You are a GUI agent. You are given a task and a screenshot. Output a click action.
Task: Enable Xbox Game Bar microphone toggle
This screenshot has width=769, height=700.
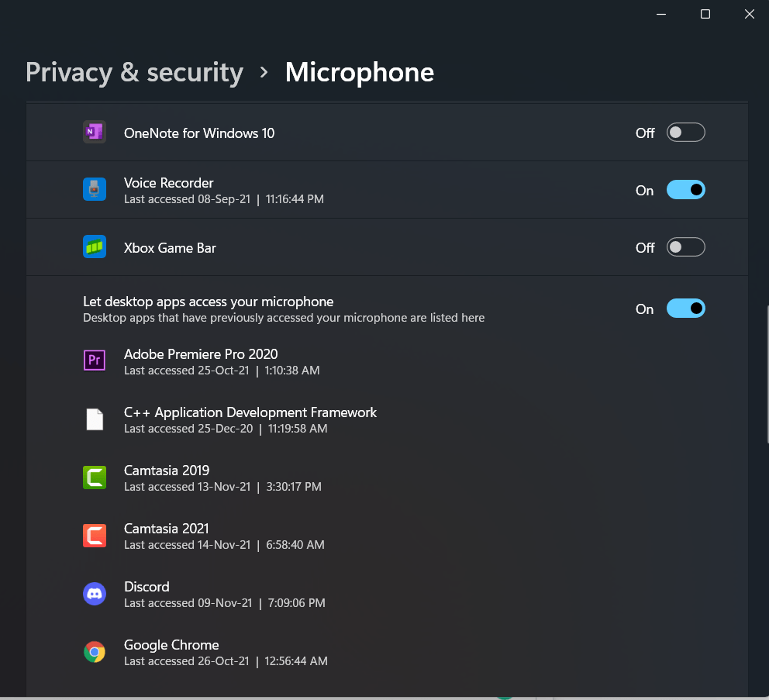tap(685, 247)
